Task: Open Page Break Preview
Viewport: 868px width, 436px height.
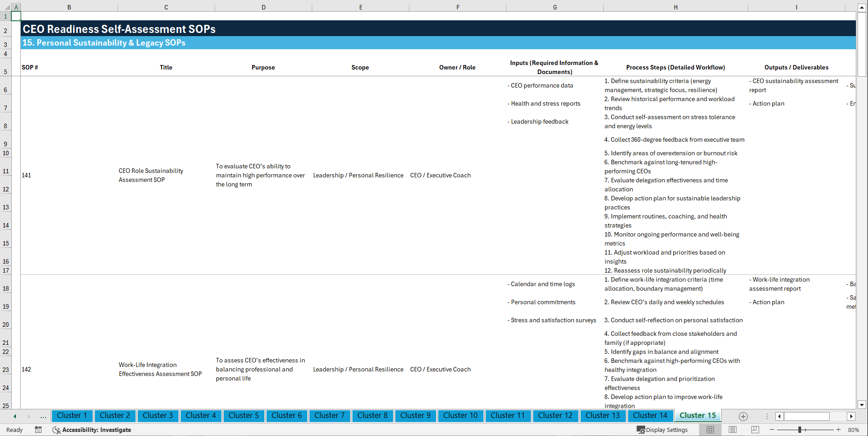Action: [x=755, y=430]
